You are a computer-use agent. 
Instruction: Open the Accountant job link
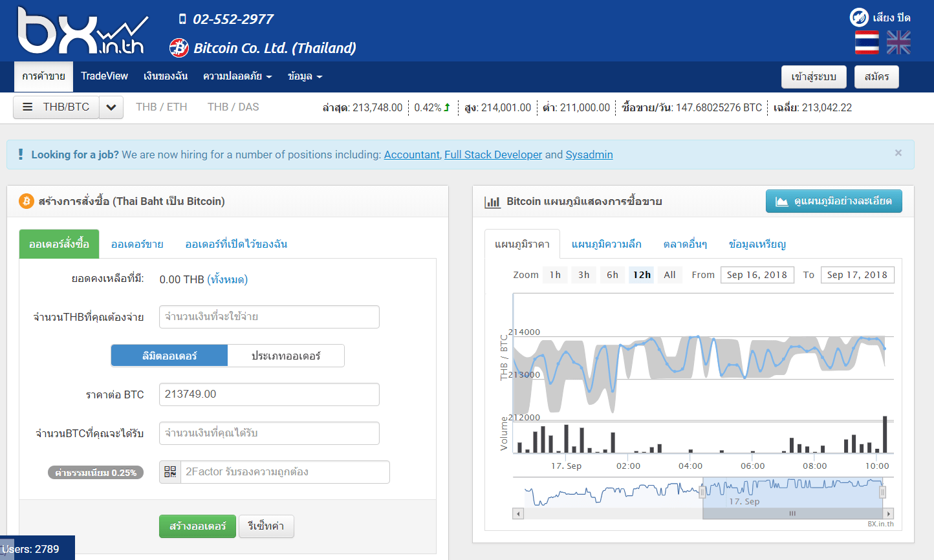(412, 155)
